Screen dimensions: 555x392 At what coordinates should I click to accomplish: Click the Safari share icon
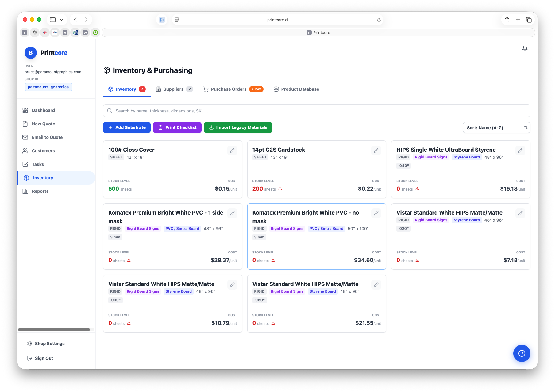tap(507, 20)
